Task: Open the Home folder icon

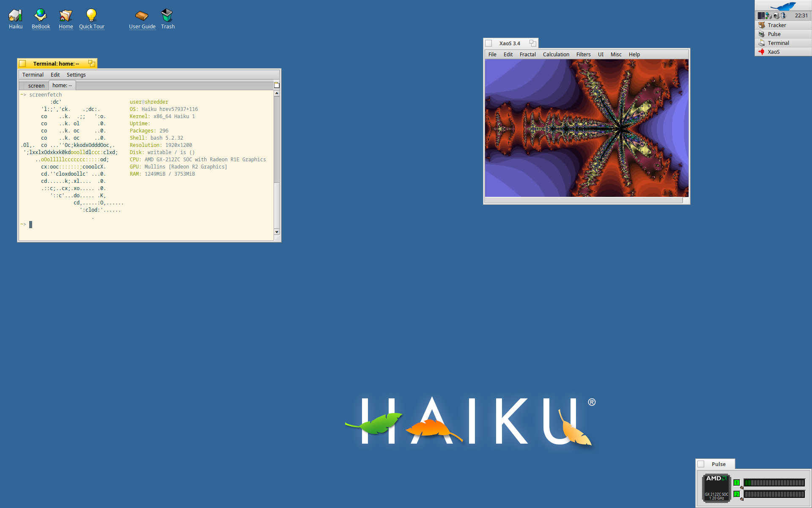Action: (x=66, y=16)
